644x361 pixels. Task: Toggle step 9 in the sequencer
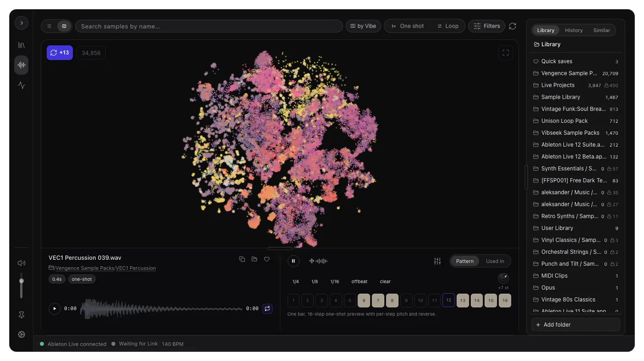pyautogui.click(x=406, y=301)
